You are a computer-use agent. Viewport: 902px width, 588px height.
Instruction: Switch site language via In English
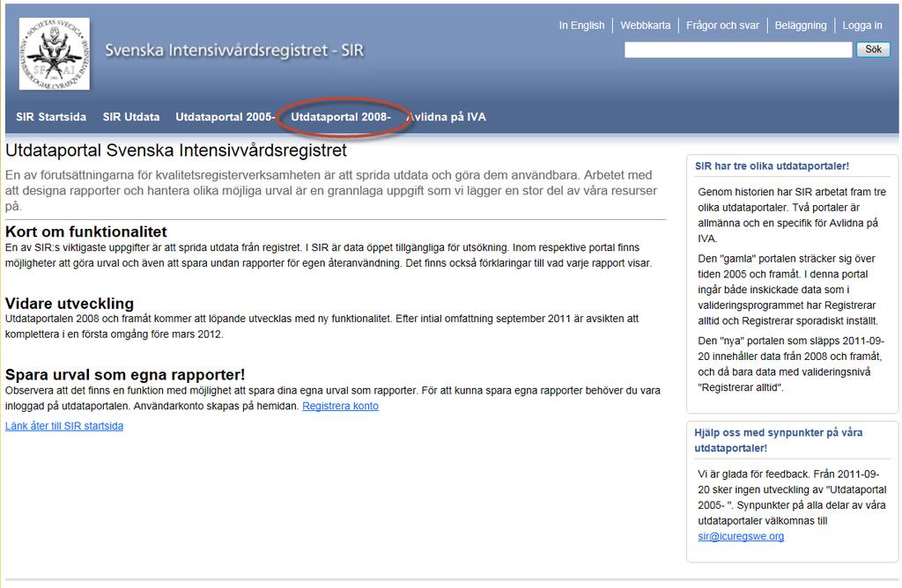click(x=581, y=26)
